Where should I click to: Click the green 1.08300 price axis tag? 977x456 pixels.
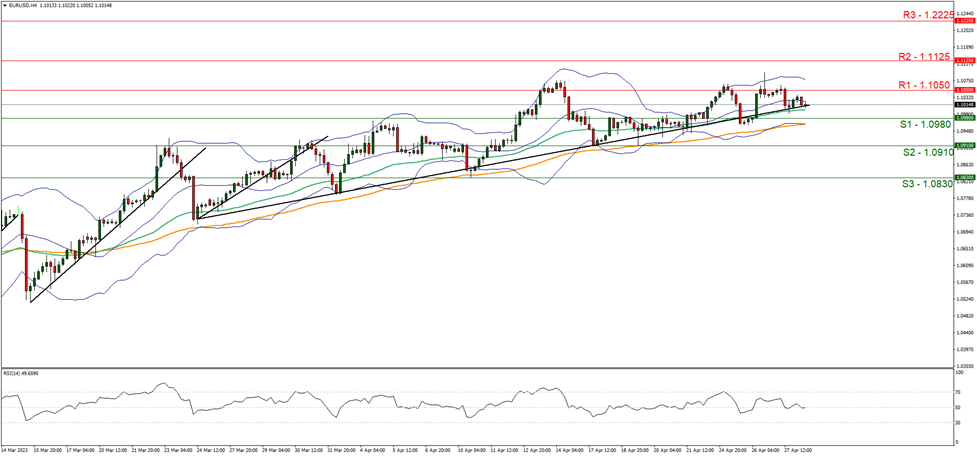pos(964,177)
